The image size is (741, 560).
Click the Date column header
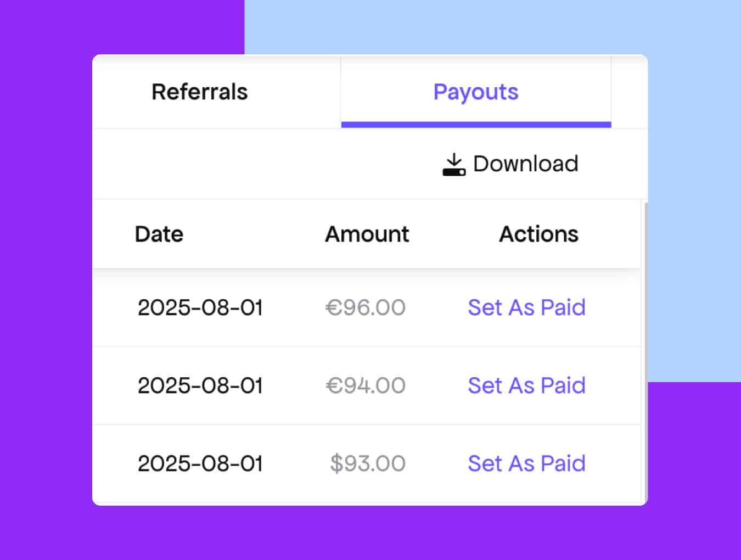(159, 234)
